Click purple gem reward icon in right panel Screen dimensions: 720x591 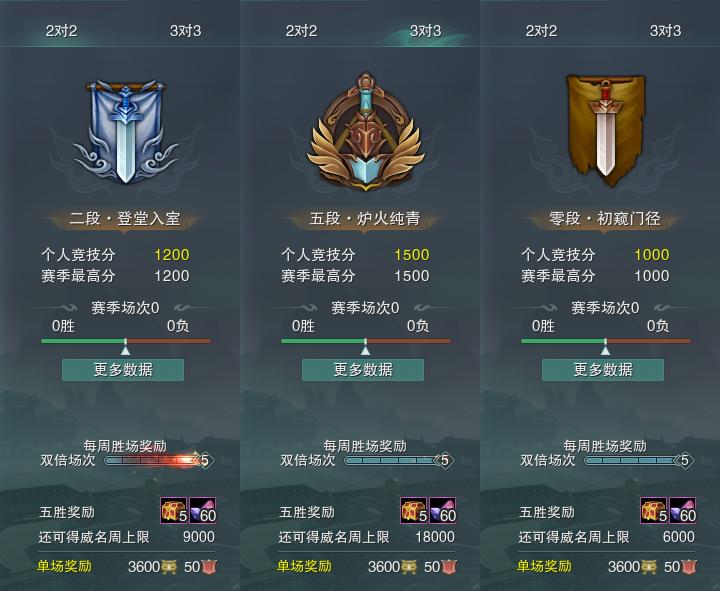click(682, 510)
